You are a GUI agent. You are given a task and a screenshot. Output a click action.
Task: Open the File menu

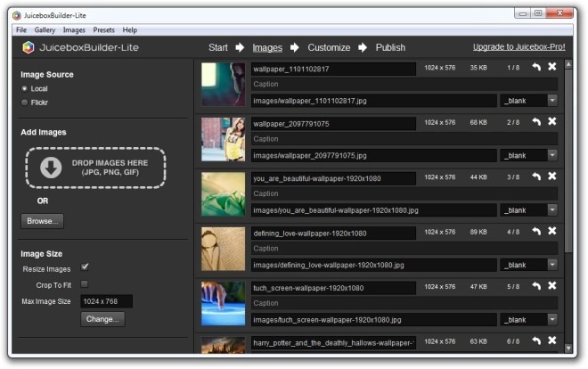(21, 30)
